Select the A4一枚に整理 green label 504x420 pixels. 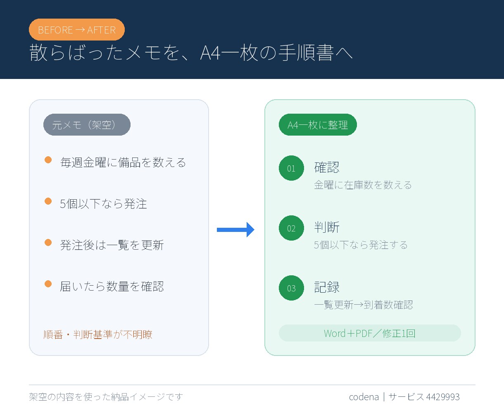(x=318, y=124)
